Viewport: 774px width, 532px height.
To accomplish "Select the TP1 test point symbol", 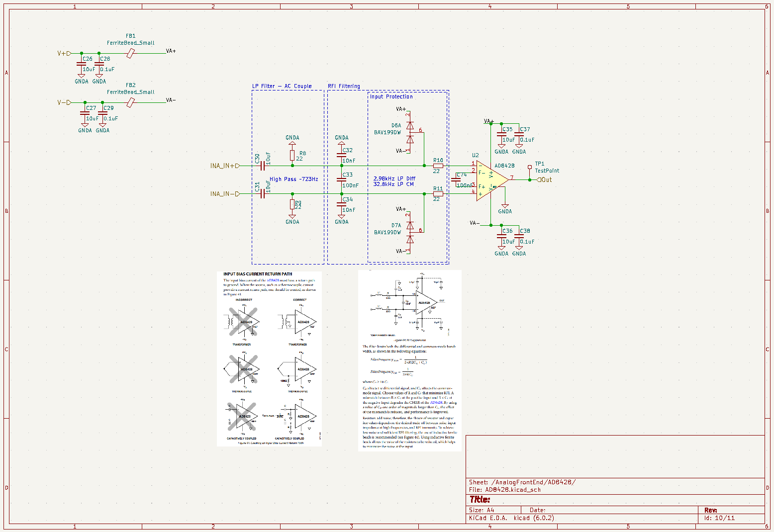I will click(x=530, y=168).
